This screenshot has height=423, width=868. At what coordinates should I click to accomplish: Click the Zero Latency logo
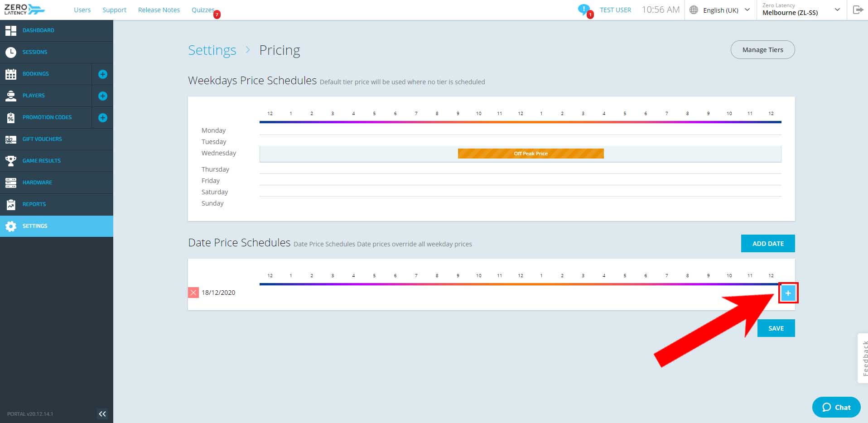24,10
